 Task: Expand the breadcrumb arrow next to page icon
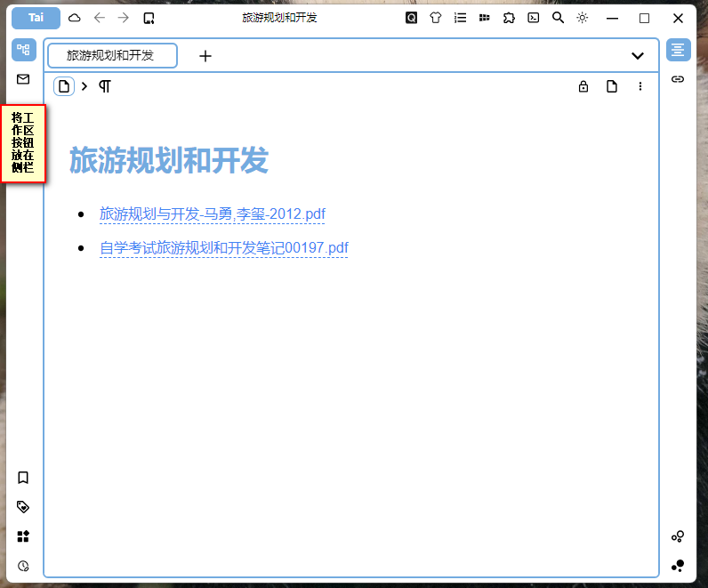coord(84,86)
